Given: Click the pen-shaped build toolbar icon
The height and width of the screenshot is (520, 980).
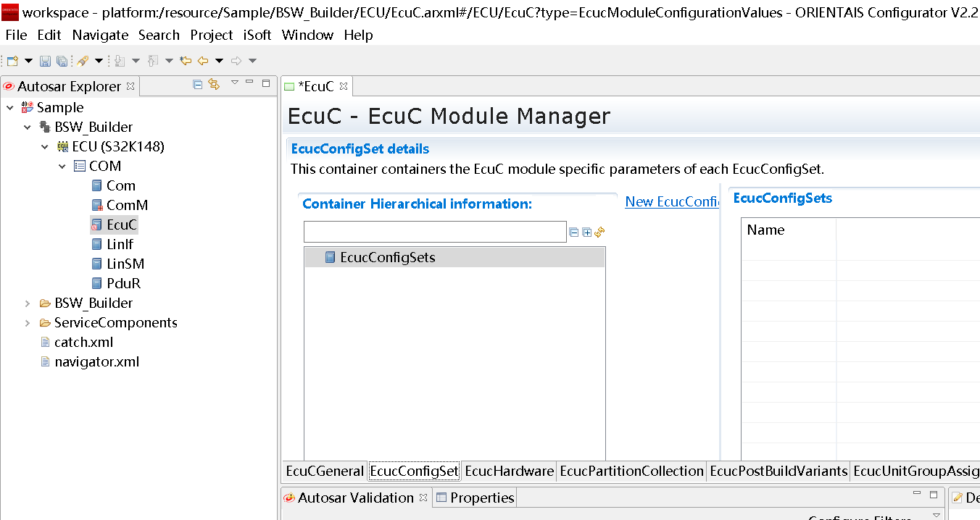Looking at the screenshot, I should 82,61.
